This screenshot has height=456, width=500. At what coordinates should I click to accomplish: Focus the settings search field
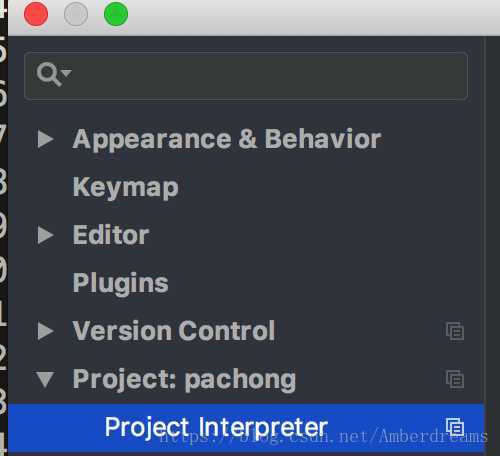[x=246, y=76]
